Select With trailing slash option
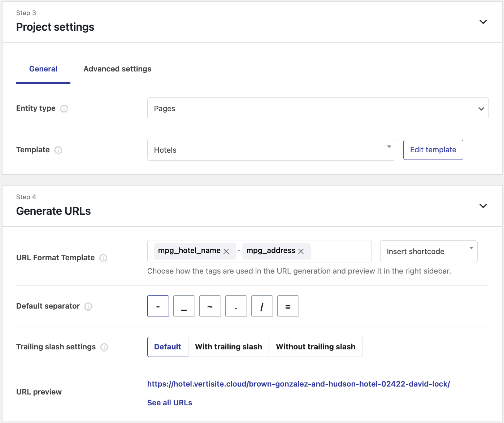 229,347
